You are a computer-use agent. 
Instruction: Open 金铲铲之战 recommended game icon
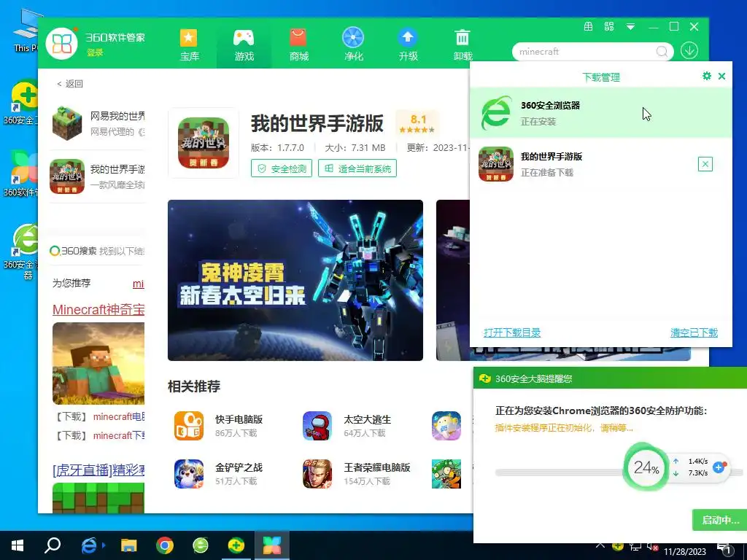[x=189, y=474]
